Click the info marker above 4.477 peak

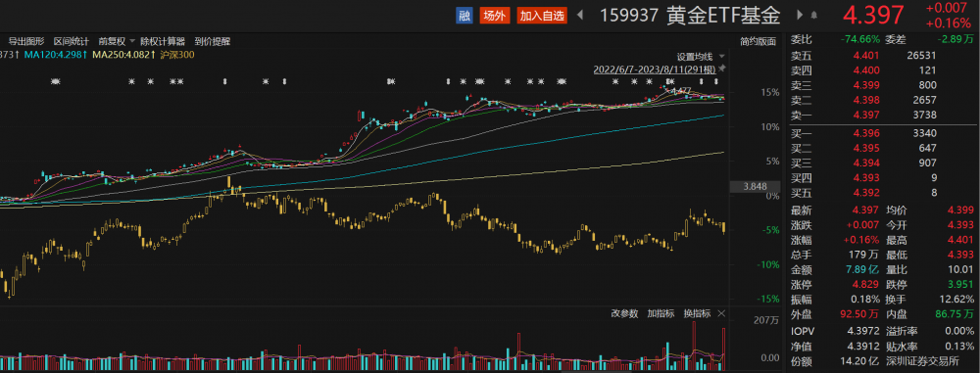(x=669, y=82)
